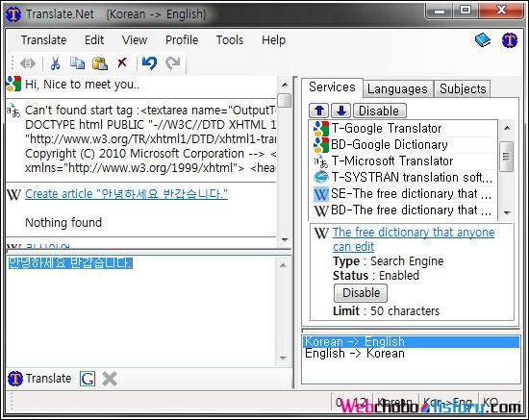The height and width of the screenshot is (420, 529).
Task: Click the SE-The free dictionary W icon
Action: [321, 194]
